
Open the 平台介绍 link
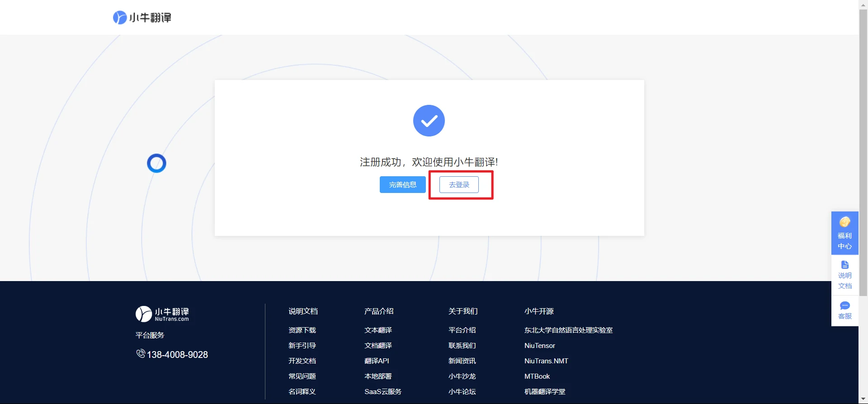tap(462, 330)
